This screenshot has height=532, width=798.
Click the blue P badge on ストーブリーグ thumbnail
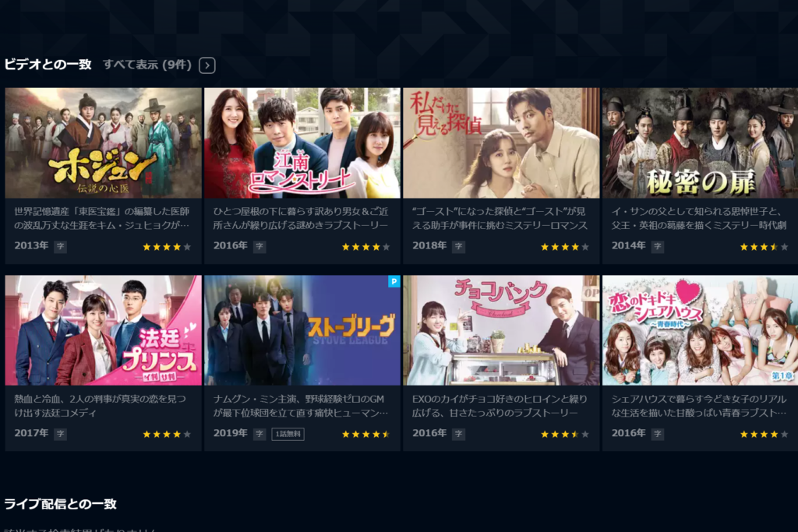click(394, 281)
